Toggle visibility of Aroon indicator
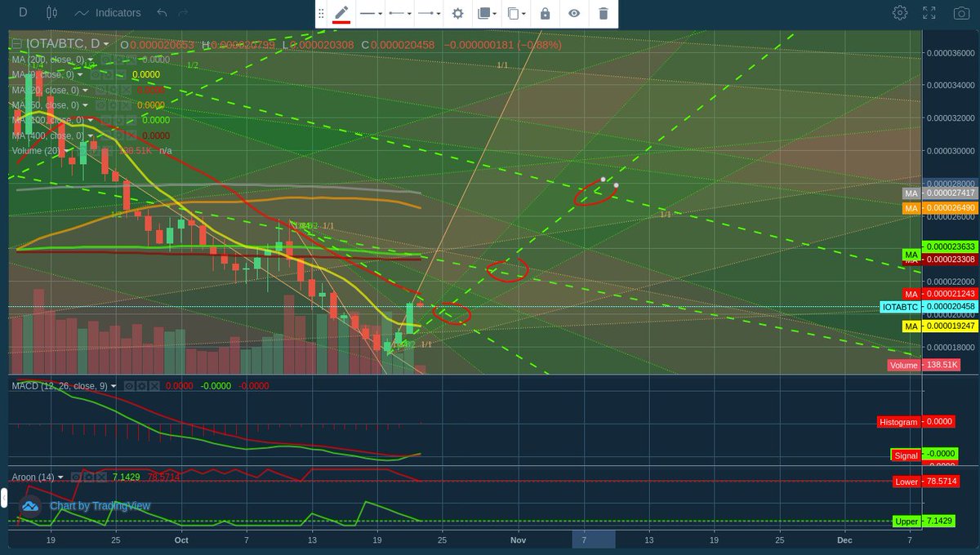The height and width of the screenshot is (555, 980). [x=77, y=476]
